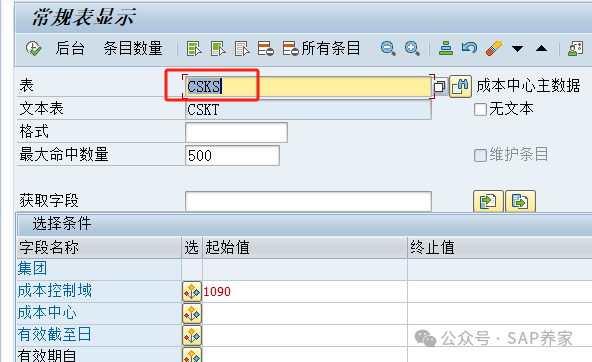Viewport: 592px width, 362px height.
Task: Click the black up triangle icon
Action: click(541, 48)
